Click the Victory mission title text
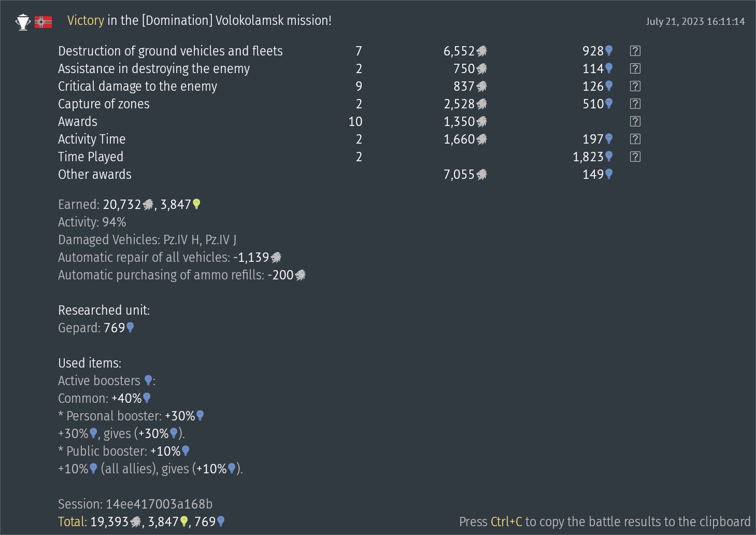Screen dimensions: 756x535 click(199, 21)
